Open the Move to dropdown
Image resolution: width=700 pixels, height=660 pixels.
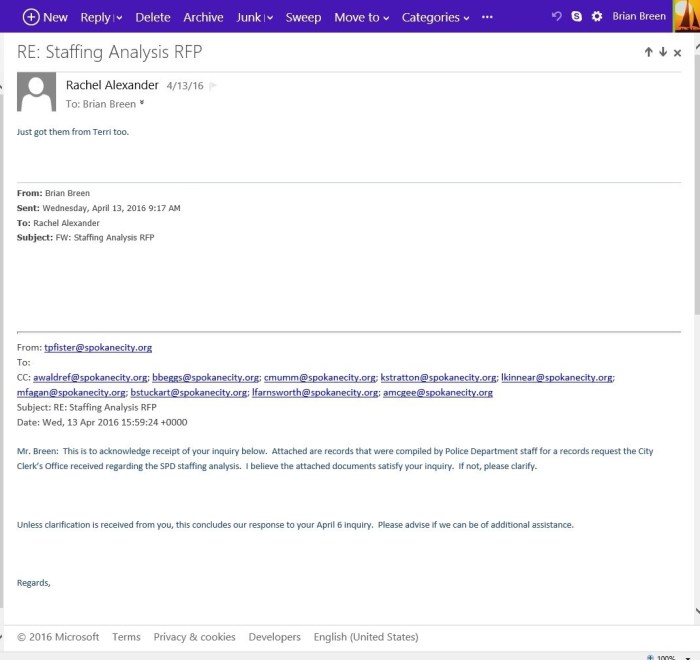(x=362, y=17)
